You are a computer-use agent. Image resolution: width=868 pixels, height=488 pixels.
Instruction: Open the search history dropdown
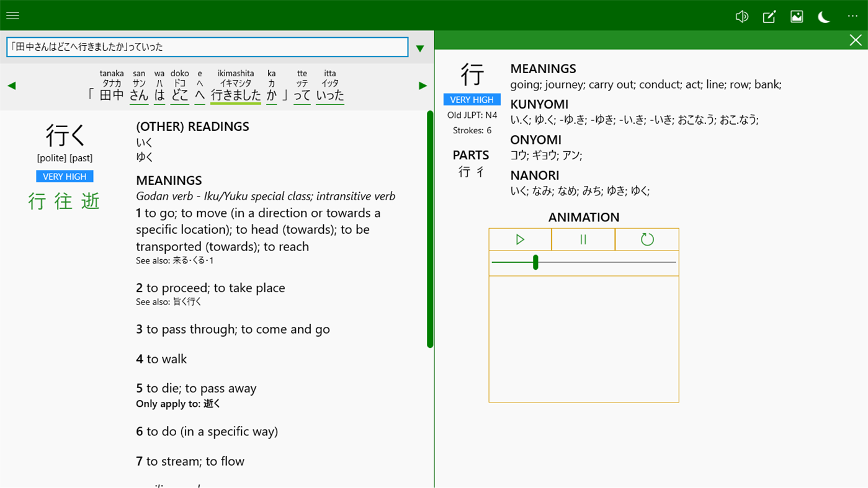pos(420,47)
